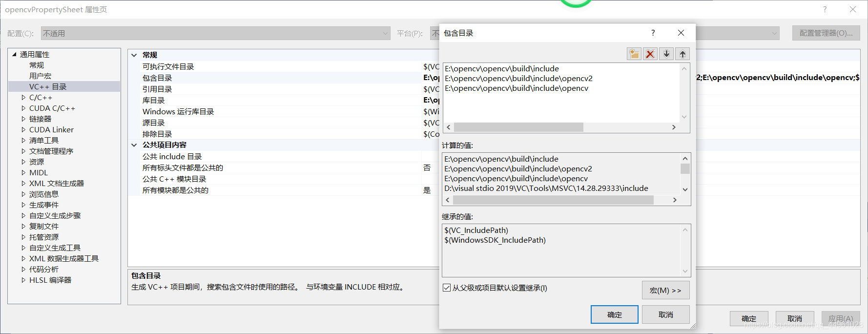868x334 pixels.
Task: Select 常规 under 通用属性
Action: (x=37, y=65)
